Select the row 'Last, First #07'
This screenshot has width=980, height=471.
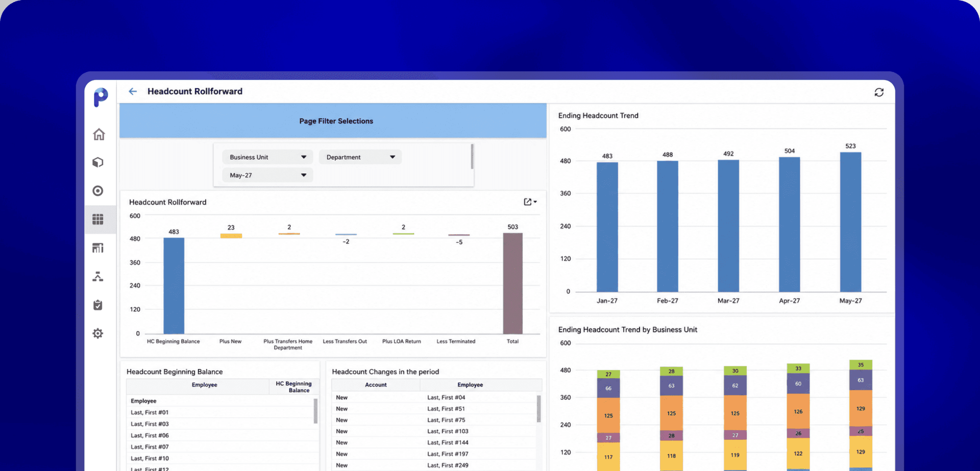point(220,447)
